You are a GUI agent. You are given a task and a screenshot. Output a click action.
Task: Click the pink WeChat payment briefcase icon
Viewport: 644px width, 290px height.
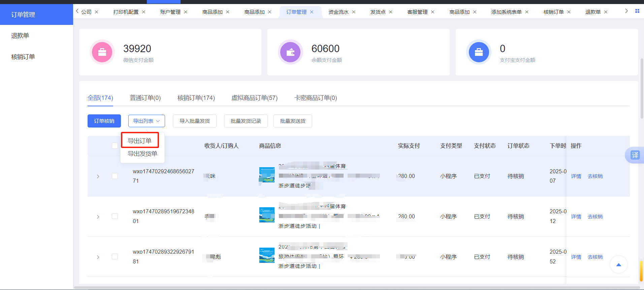102,52
